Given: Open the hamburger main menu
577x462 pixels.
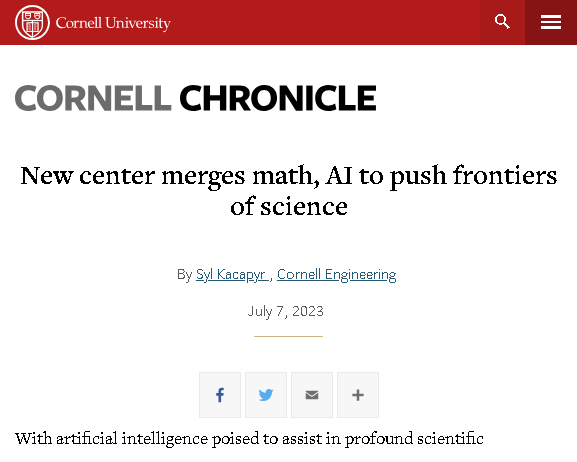Looking at the screenshot, I should (x=551, y=22).
